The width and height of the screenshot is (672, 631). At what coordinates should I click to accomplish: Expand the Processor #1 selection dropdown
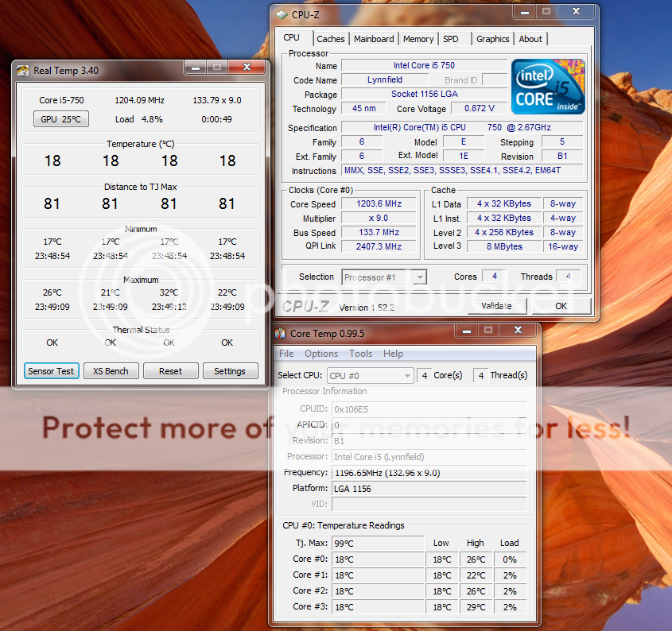tap(419, 277)
